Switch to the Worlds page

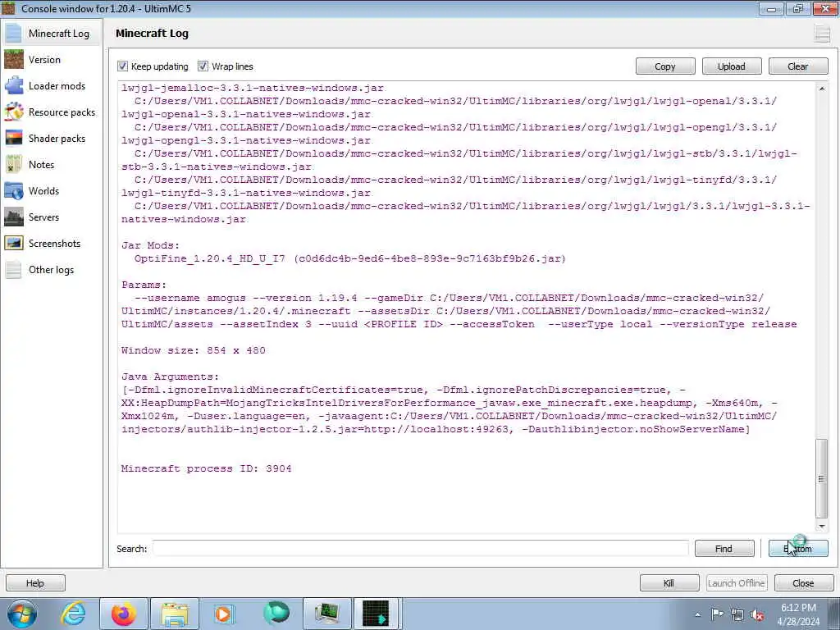click(x=52, y=190)
